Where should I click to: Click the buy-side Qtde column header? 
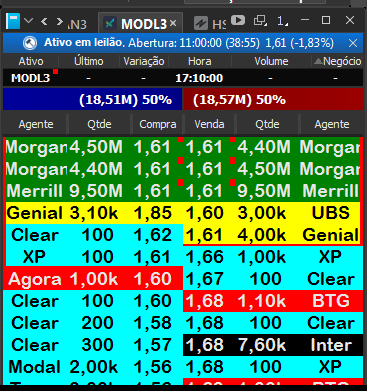pyautogui.click(x=99, y=124)
